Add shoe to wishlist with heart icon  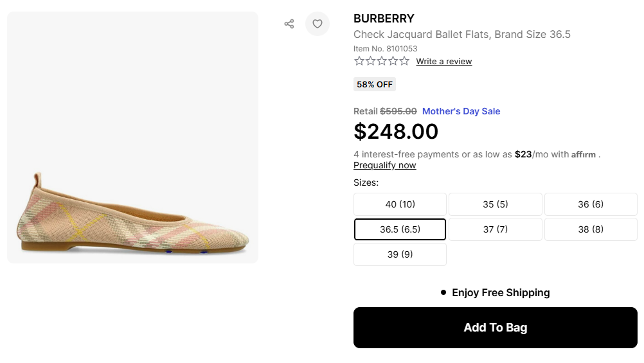coord(318,24)
